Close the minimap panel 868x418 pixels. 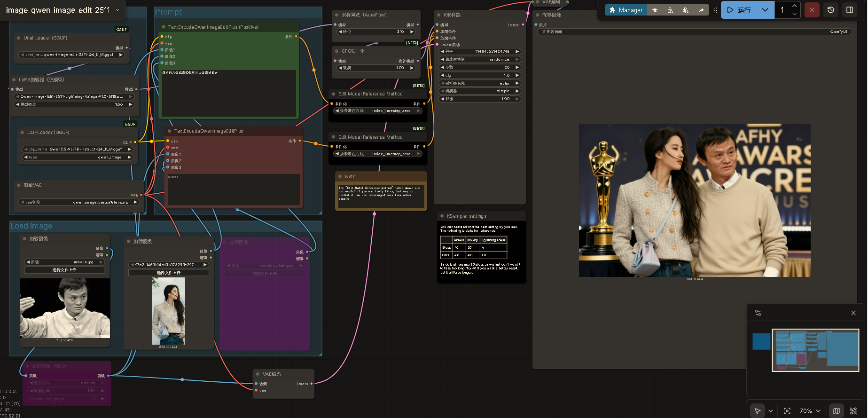click(x=853, y=313)
